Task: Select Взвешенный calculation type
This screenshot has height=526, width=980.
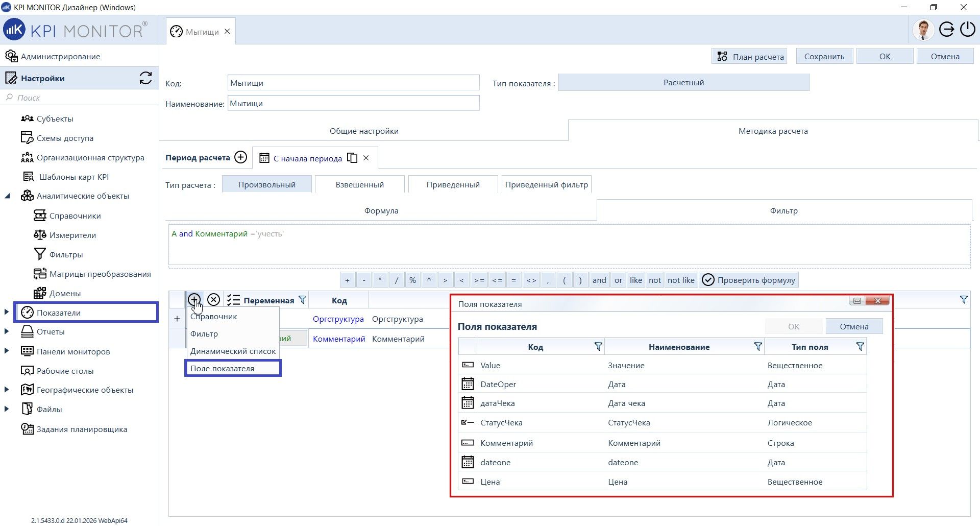Action: 360,184
